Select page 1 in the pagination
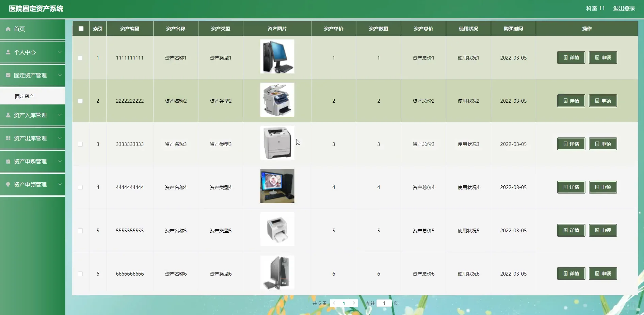 tap(344, 303)
